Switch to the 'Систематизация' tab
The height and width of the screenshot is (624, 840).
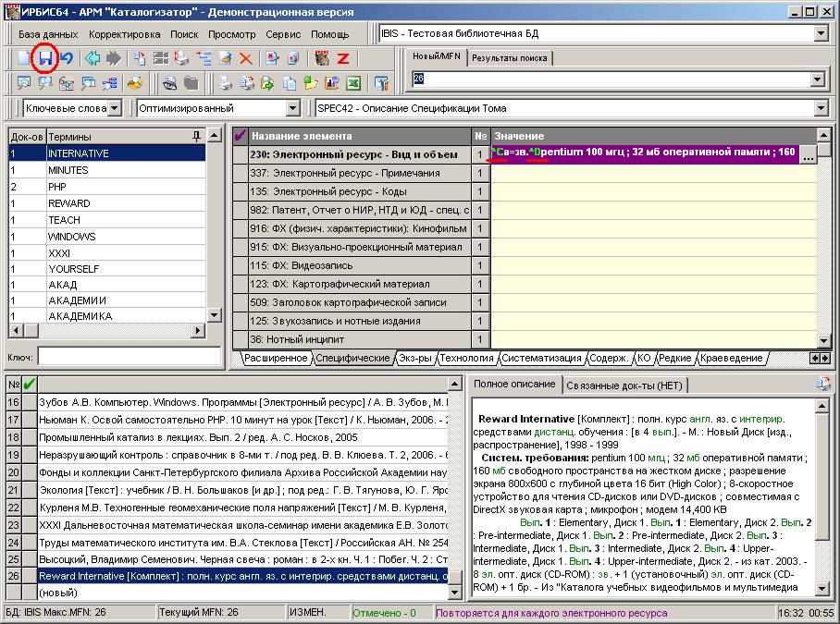click(x=542, y=358)
